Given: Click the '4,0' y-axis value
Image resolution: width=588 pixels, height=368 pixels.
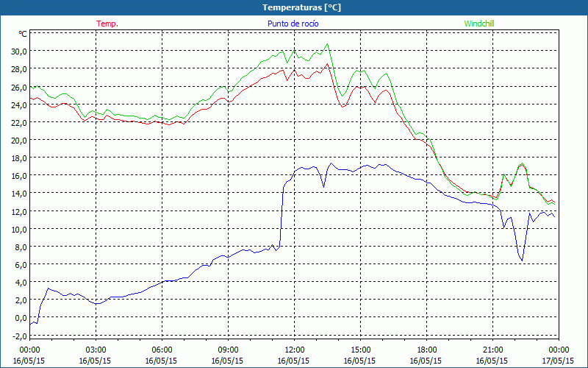Looking at the screenshot, I should pos(21,283).
